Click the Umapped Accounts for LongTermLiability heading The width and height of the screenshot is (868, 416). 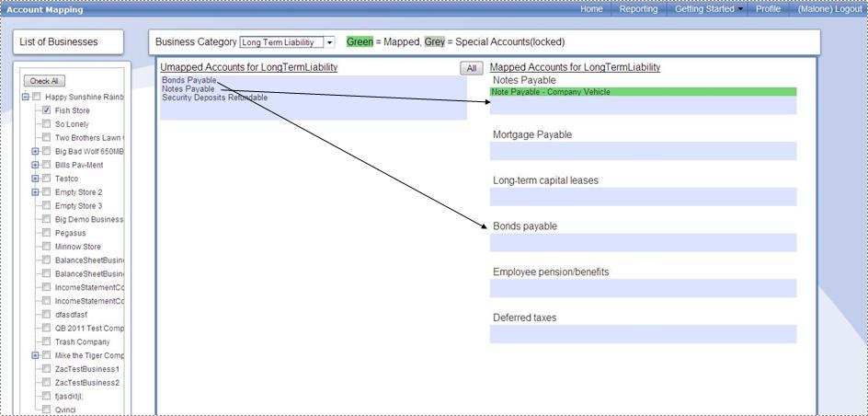249,67
